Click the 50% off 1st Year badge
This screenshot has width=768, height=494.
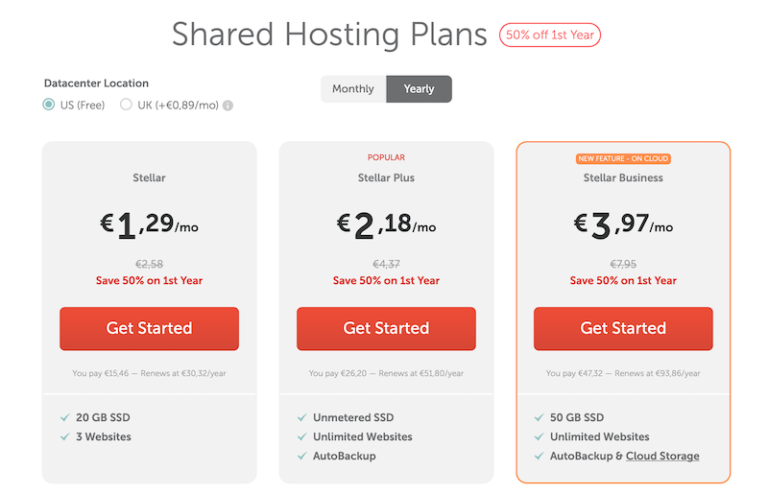(550, 35)
